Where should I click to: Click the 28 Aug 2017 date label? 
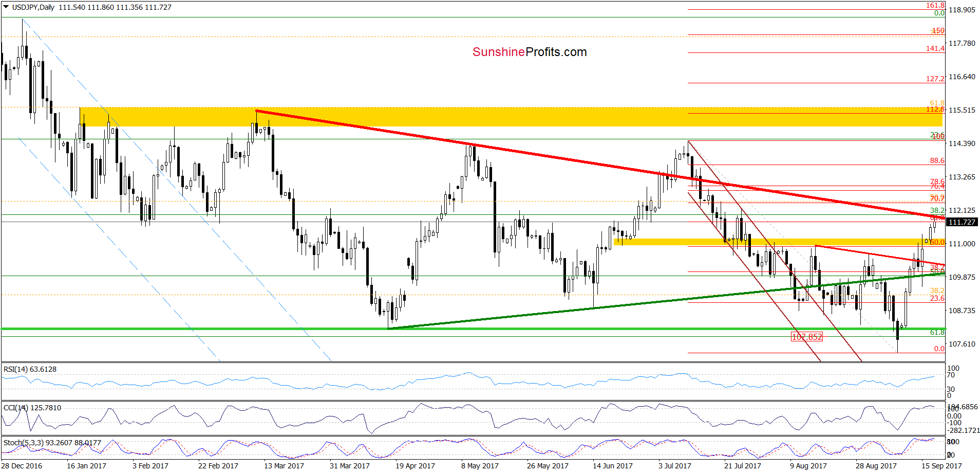(876, 466)
